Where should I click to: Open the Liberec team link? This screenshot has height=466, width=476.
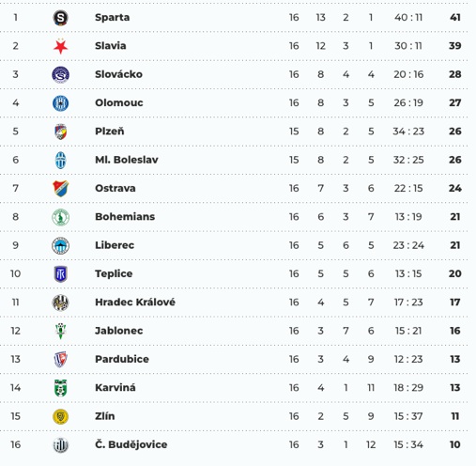[x=115, y=245]
